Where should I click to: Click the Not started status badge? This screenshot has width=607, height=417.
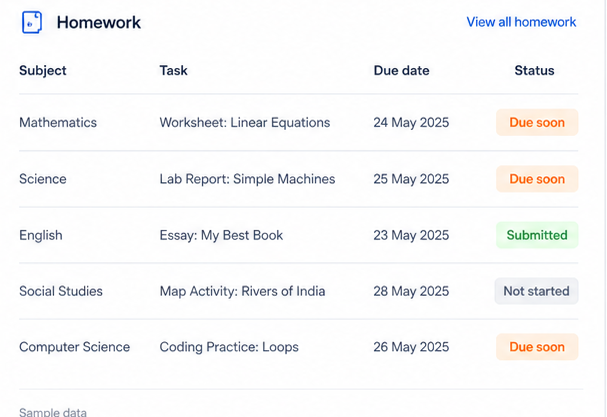[x=536, y=291]
